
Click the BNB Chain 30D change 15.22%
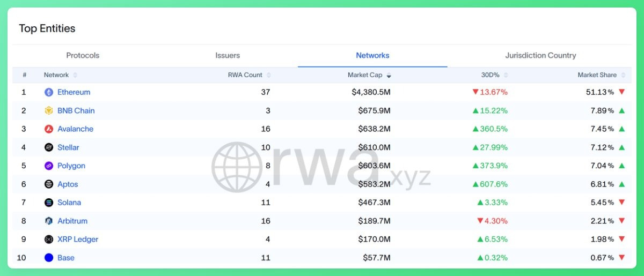point(490,110)
